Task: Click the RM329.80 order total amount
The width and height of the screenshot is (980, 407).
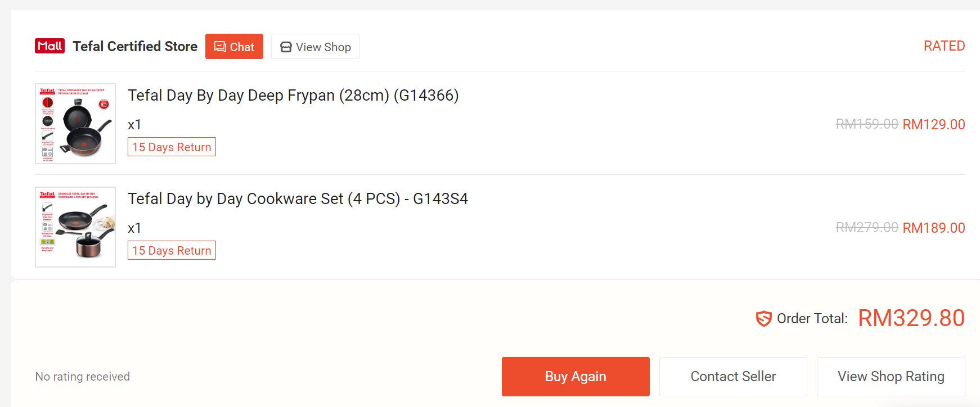Action: pyautogui.click(x=911, y=318)
